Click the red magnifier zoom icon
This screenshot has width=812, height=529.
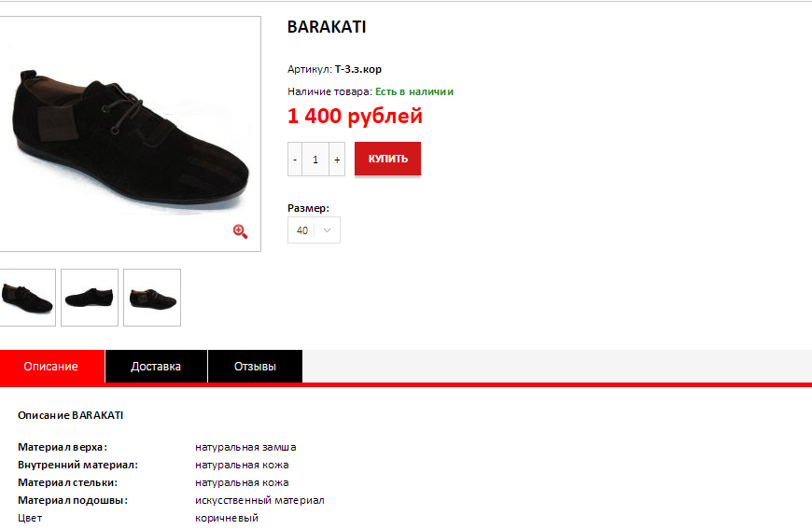point(240,231)
